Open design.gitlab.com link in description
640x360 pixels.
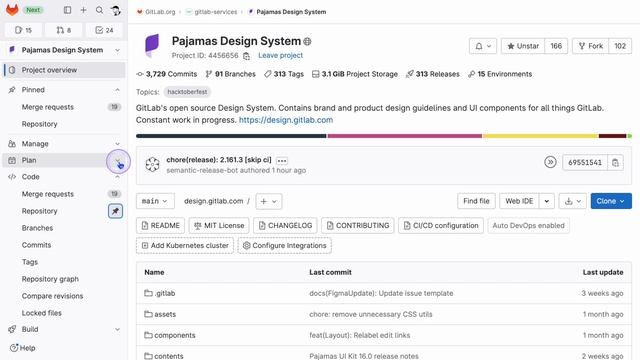click(x=286, y=120)
